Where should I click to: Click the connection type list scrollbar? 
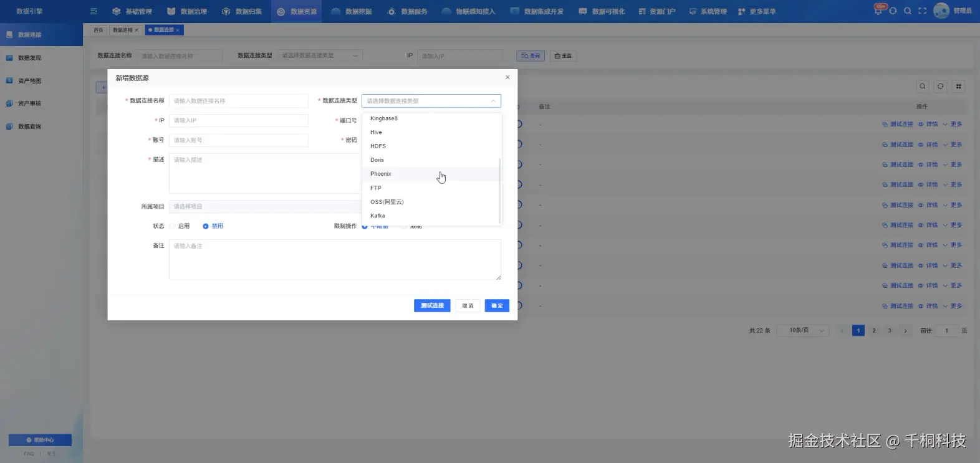click(x=499, y=190)
